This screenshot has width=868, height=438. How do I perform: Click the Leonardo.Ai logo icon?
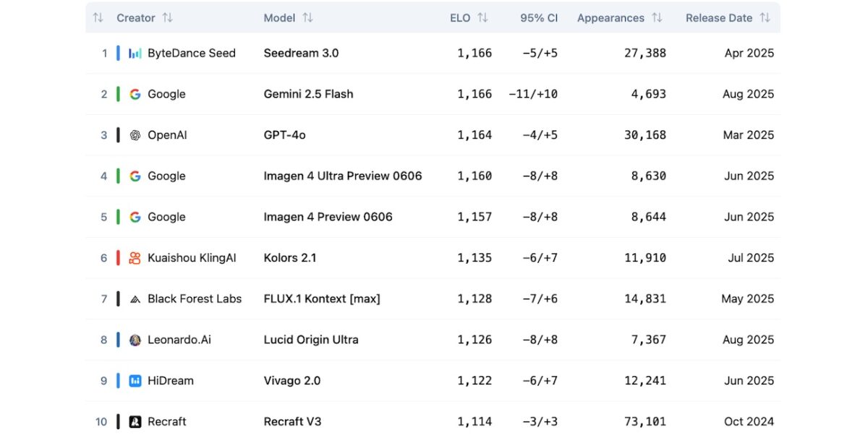pos(135,340)
